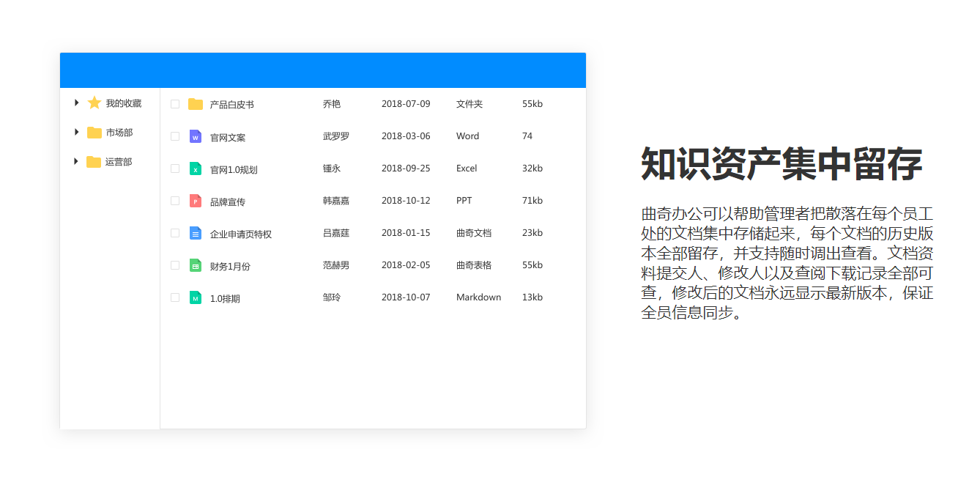Click the folder icon for 产品白皮书
The height and width of the screenshot is (496, 980).
pyautogui.click(x=196, y=104)
